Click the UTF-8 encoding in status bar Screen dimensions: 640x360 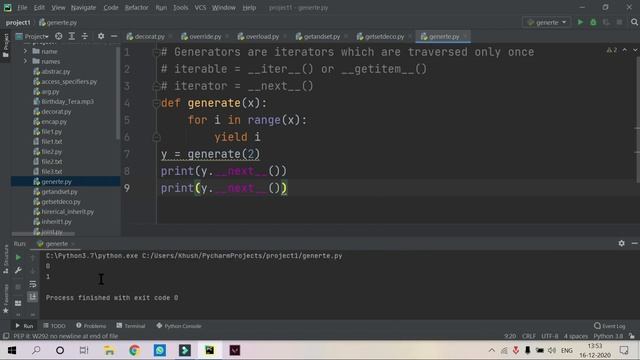click(x=549, y=336)
